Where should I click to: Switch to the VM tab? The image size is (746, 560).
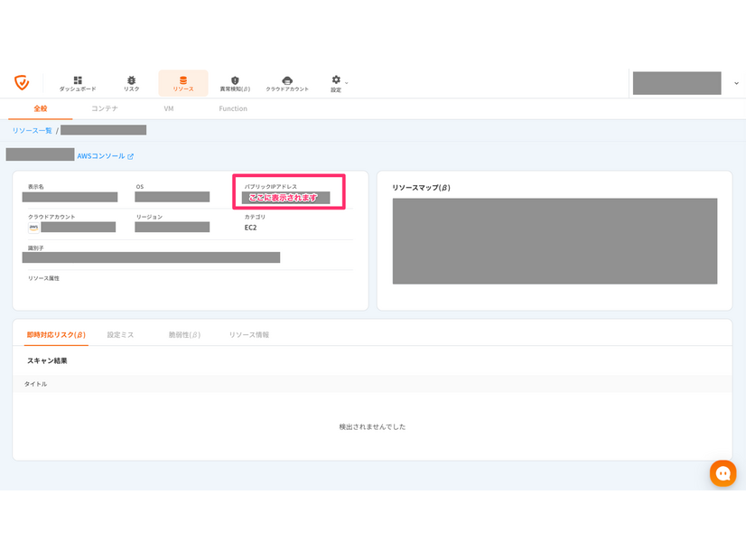click(169, 108)
